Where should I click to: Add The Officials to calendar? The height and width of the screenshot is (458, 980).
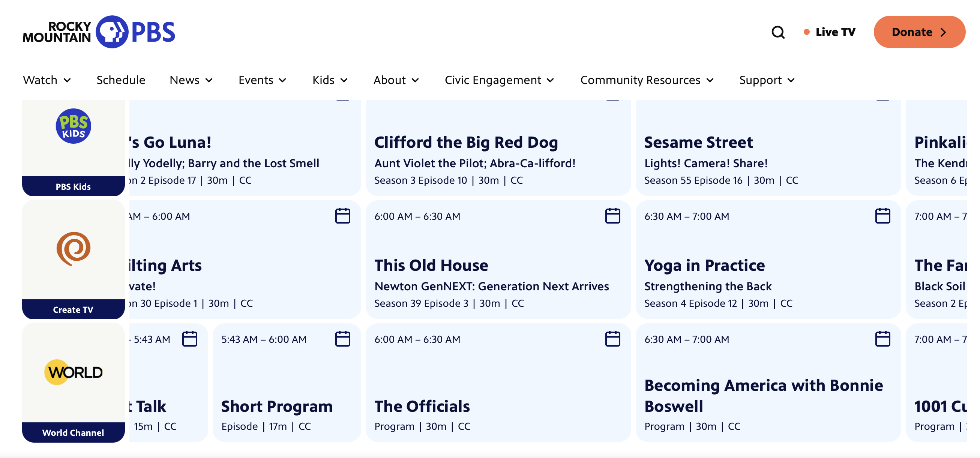[612, 339]
